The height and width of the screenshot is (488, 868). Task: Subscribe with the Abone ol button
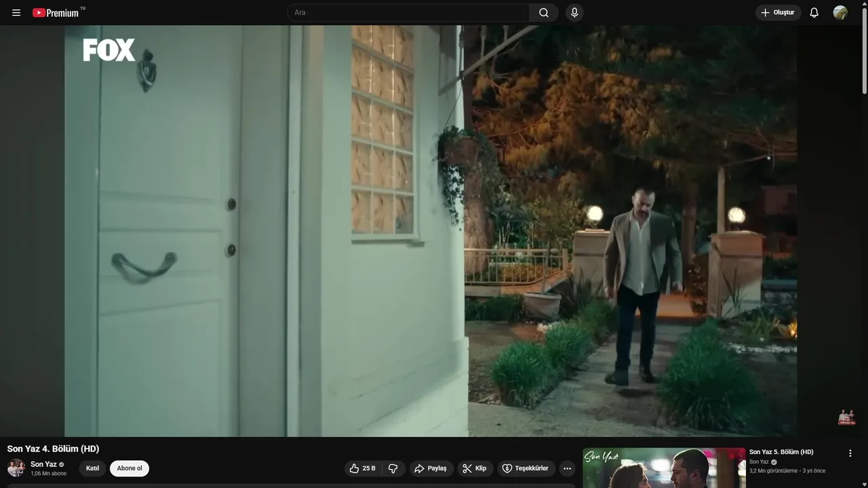pos(130,468)
